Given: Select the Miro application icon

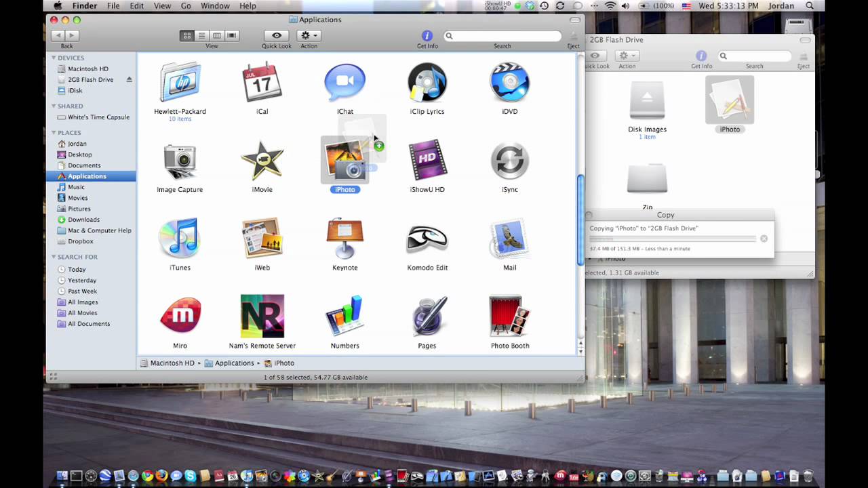Looking at the screenshot, I should pyautogui.click(x=180, y=317).
